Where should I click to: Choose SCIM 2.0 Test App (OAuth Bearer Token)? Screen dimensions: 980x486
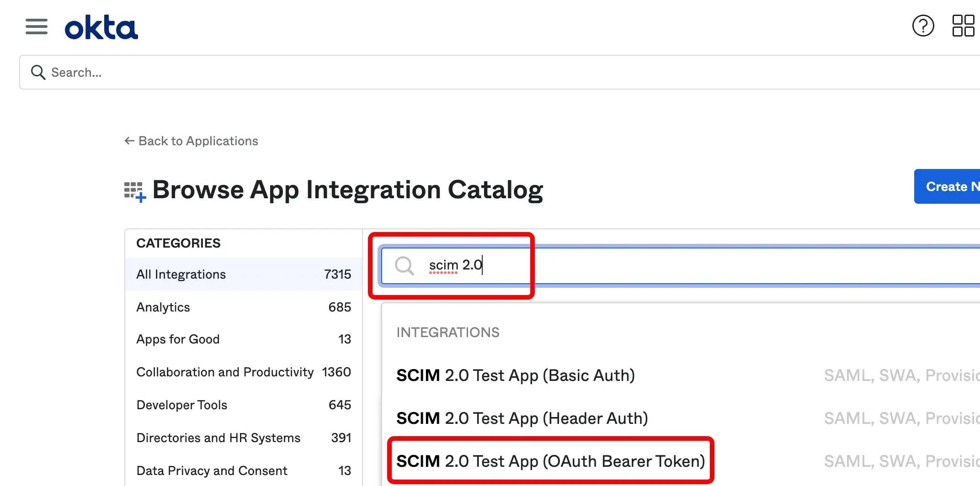(x=550, y=461)
